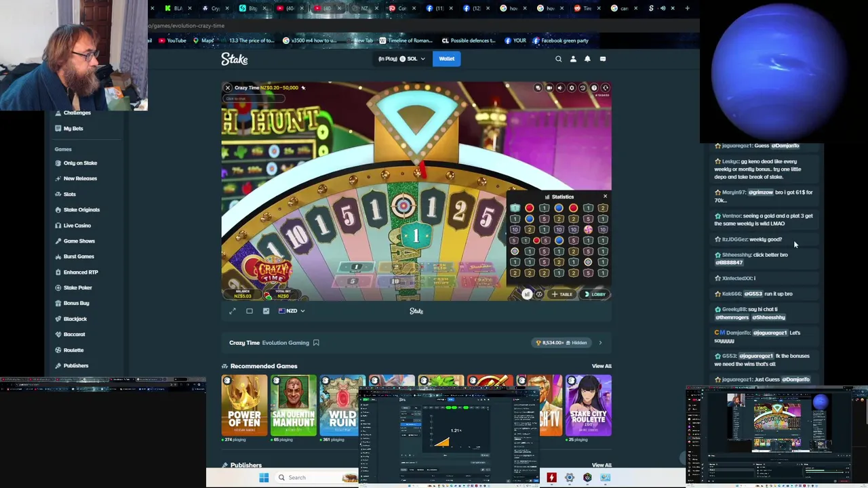Viewport: 868px width, 488px height.
Task: Toggle theatre mode icon below game
Action: click(x=250, y=311)
